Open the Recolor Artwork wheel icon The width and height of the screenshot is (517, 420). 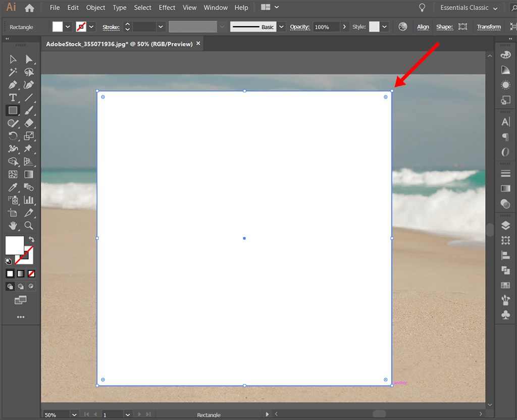tap(402, 27)
